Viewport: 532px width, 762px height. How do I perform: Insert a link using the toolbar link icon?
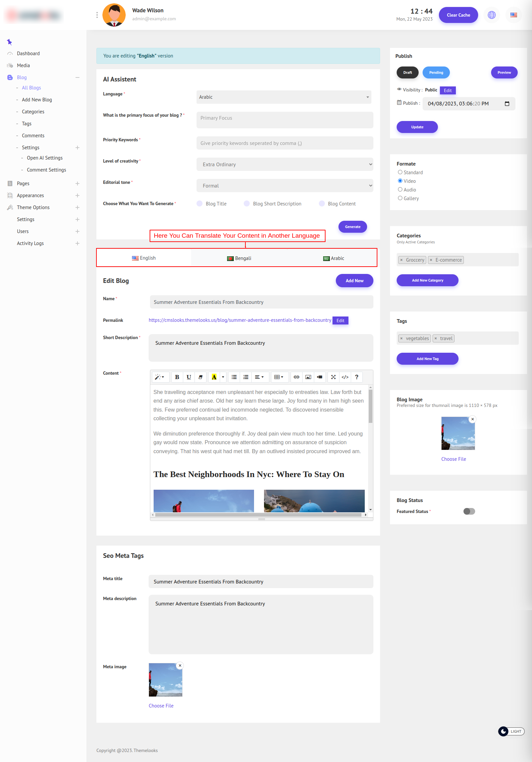[296, 377]
